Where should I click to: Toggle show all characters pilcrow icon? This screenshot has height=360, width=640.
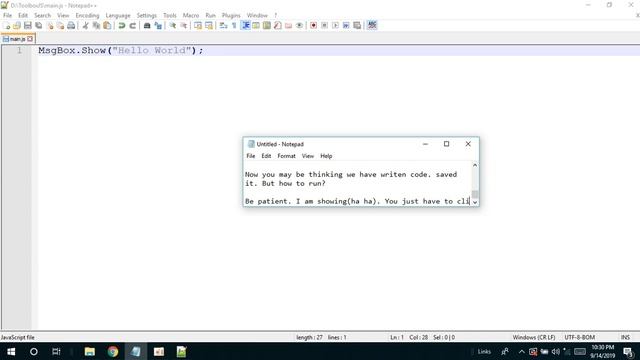pos(234,26)
